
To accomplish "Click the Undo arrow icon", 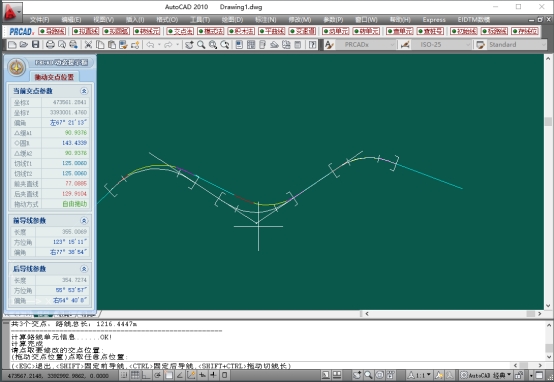I will tap(150, 45).
